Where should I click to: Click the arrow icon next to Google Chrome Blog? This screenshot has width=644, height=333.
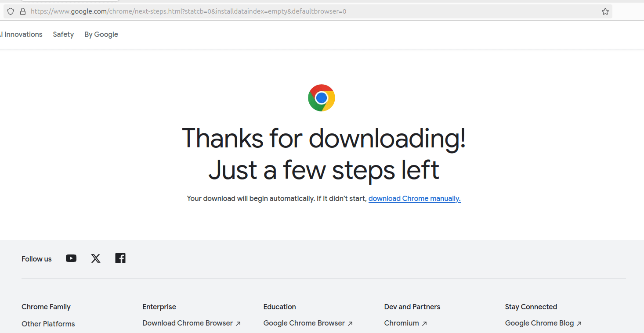point(579,324)
